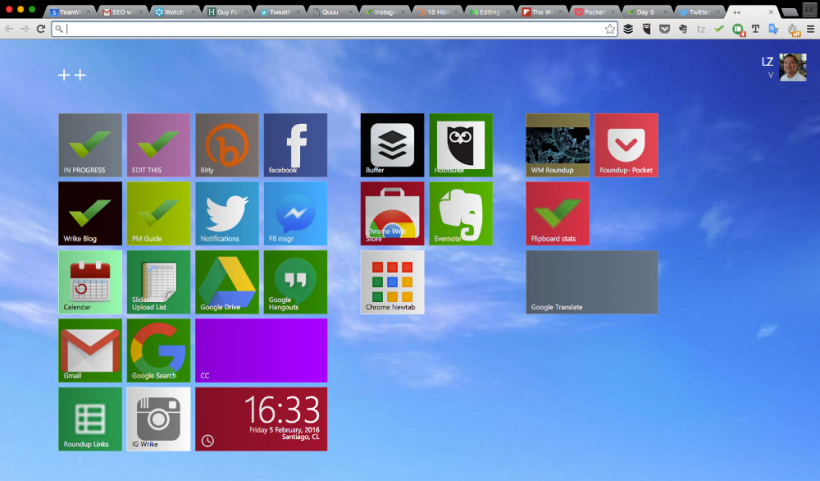Viewport: 820px width, 481px height.
Task: Click the Pocket extension icon
Action: (x=664, y=29)
